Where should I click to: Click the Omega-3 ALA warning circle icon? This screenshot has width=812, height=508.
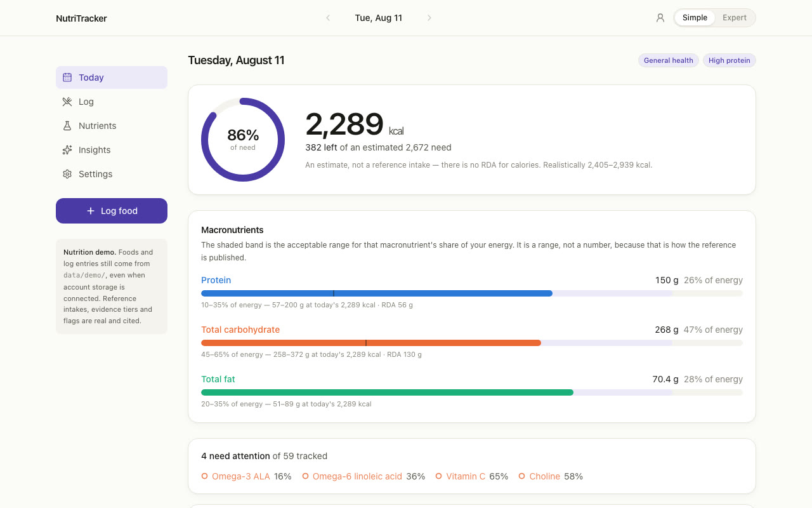(204, 476)
